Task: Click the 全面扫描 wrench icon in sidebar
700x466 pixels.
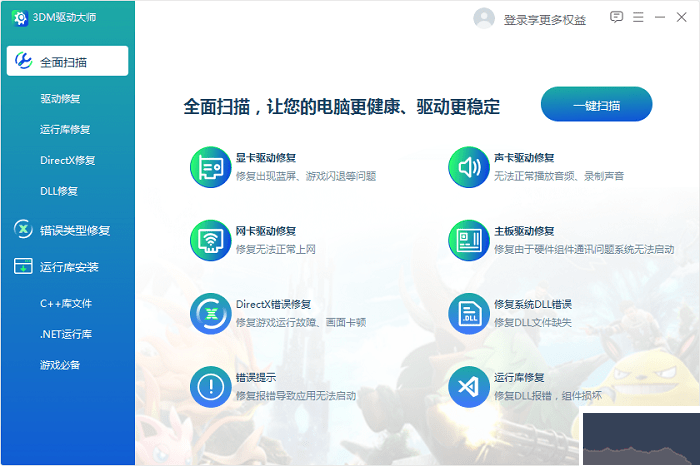Action: (23, 61)
